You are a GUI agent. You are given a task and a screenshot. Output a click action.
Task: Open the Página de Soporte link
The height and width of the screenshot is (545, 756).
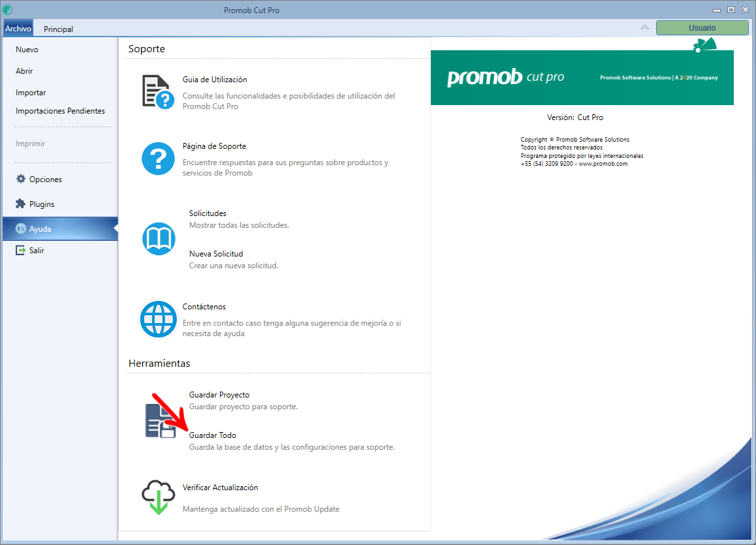(214, 146)
